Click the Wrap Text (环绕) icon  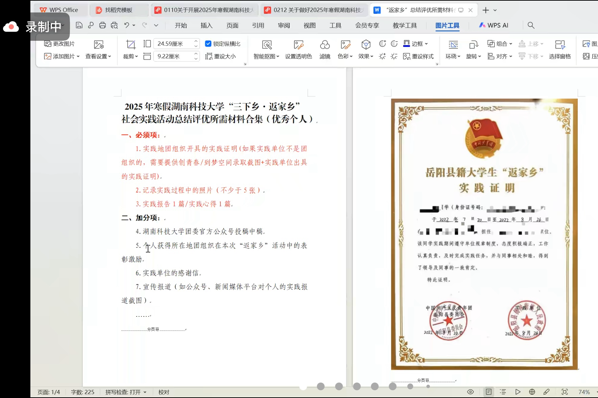453,45
